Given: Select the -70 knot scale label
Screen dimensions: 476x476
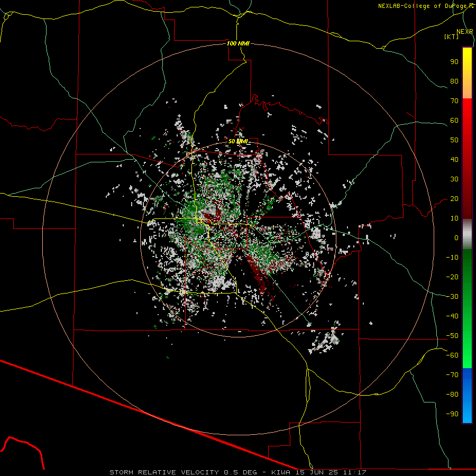Looking at the screenshot, I should [452, 375].
